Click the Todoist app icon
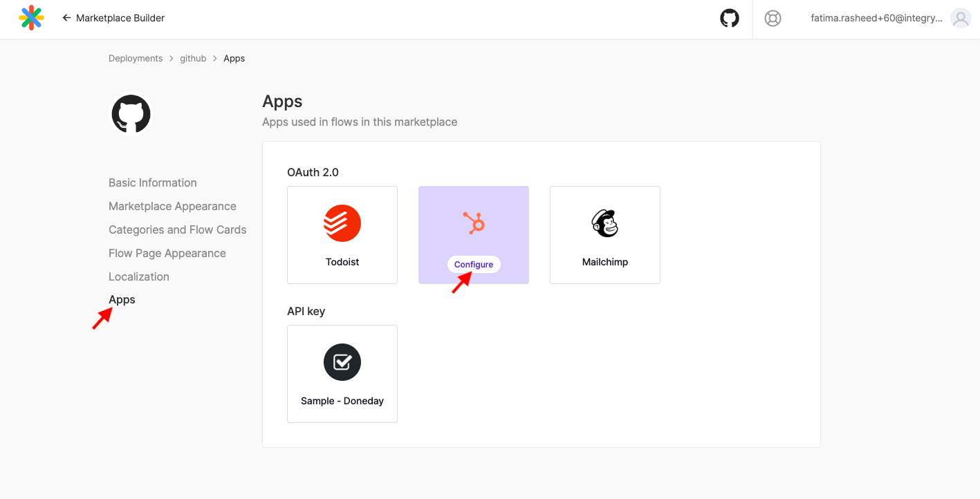 pos(342,223)
